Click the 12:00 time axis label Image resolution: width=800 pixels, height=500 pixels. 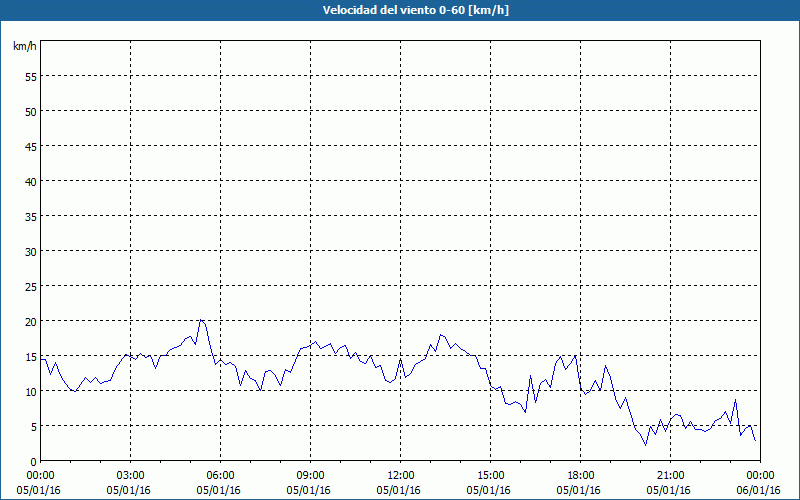click(401, 476)
